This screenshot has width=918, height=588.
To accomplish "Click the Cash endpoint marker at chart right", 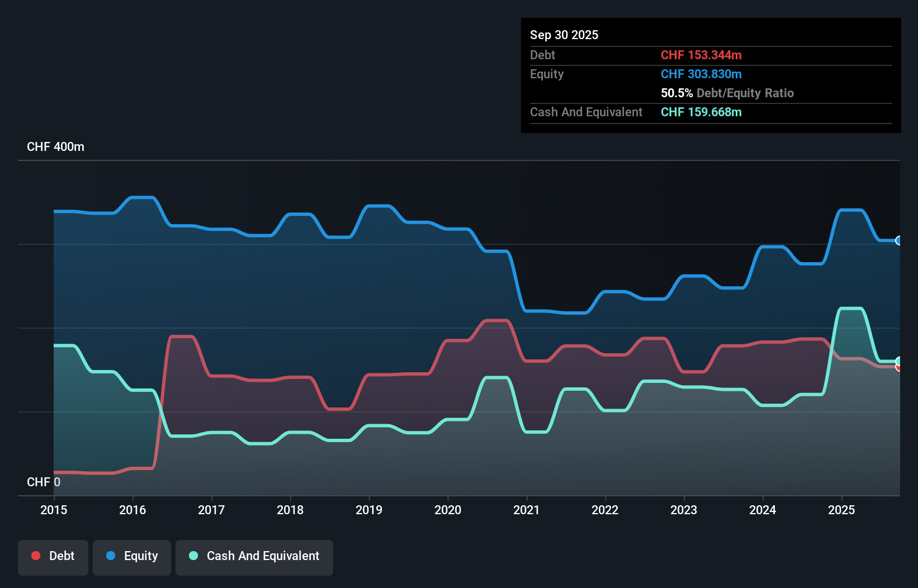I will [898, 360].
